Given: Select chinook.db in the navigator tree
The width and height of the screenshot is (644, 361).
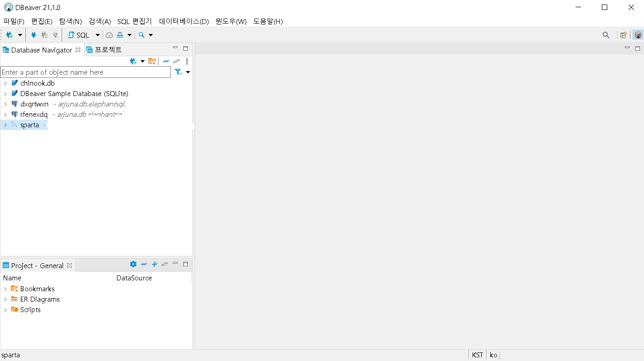Looking at the screenshot, I should tap(37, 83).
